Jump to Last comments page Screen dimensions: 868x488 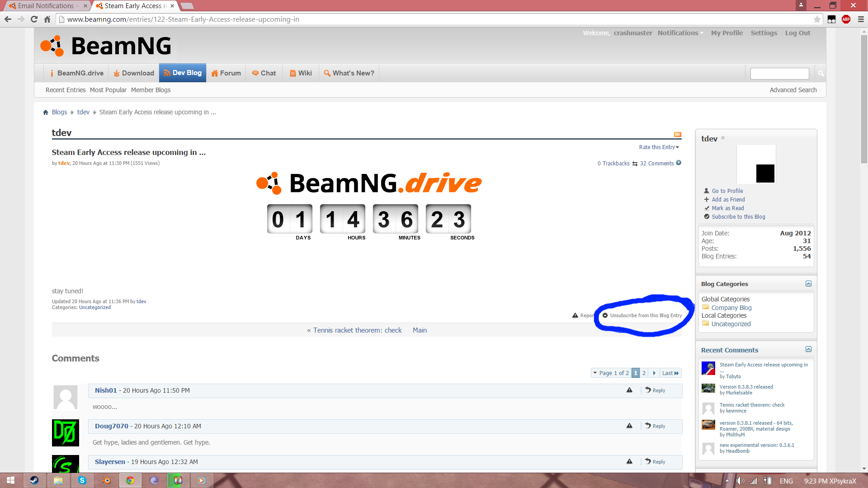670,373
